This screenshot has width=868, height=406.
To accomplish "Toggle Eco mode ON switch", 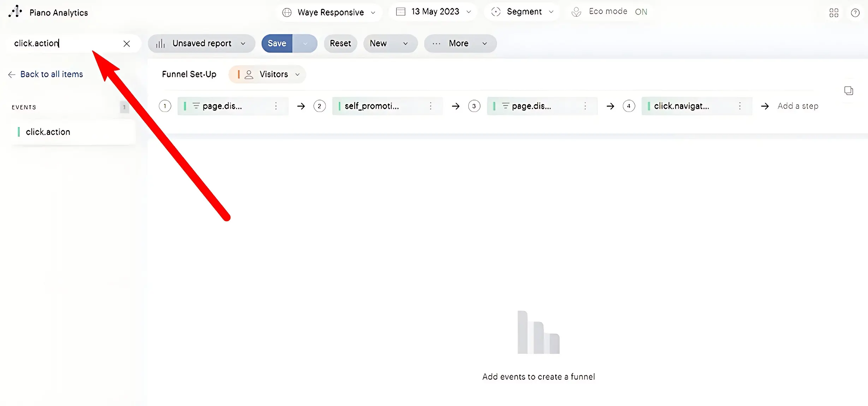I will point(641,12).
